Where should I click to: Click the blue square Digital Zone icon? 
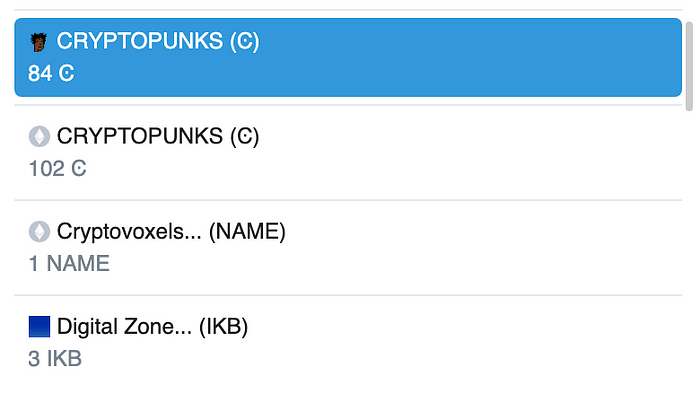pyautogui.click(x=39, y=327)
